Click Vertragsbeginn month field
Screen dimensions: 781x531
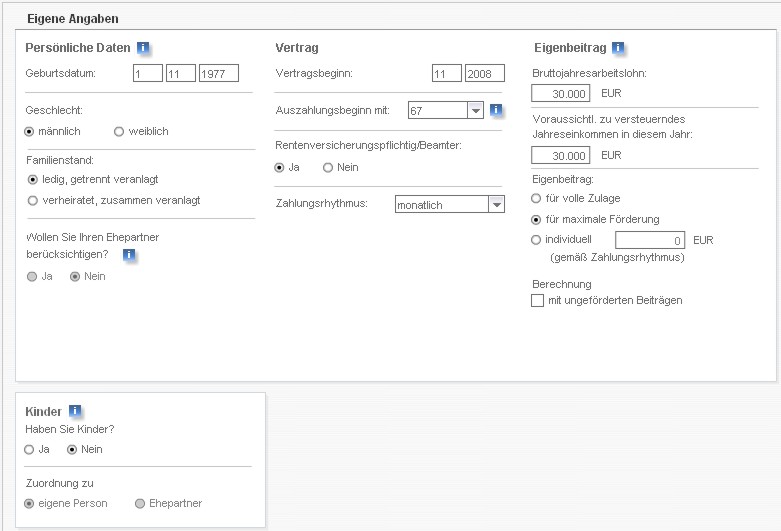point(447,73)
